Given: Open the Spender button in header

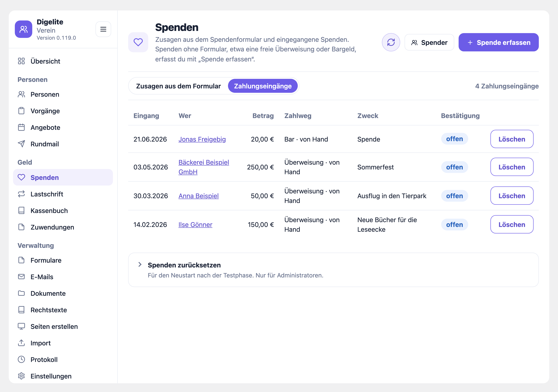Looking at the screenshot, I should pyautogui.click(x=429, y=42).
